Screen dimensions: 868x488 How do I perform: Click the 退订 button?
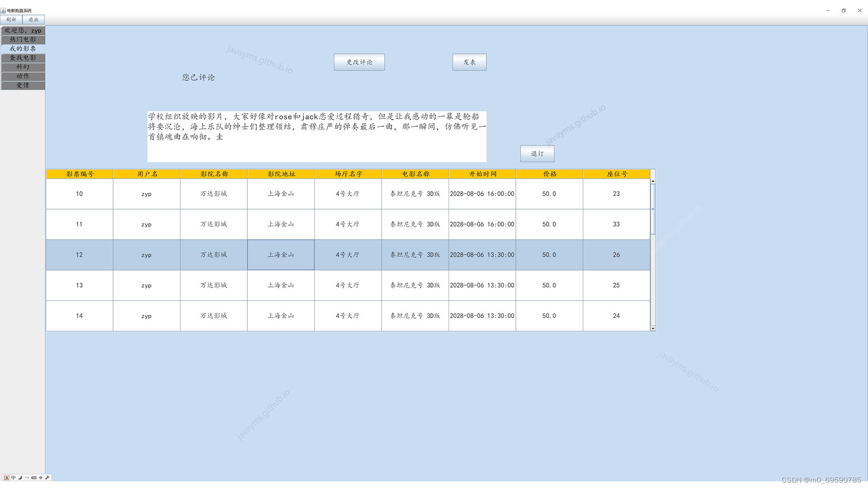pyautogui.click(x=537, y=154)
